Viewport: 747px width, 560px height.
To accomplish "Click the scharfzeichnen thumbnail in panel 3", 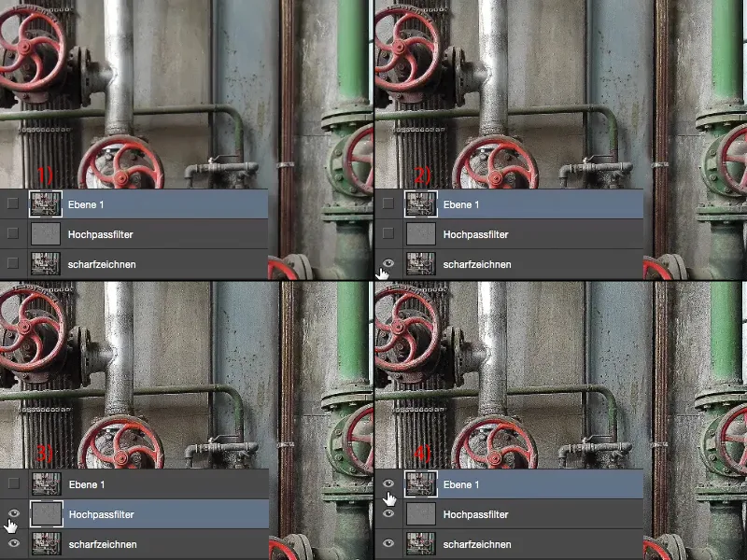I will coord(47,544).
